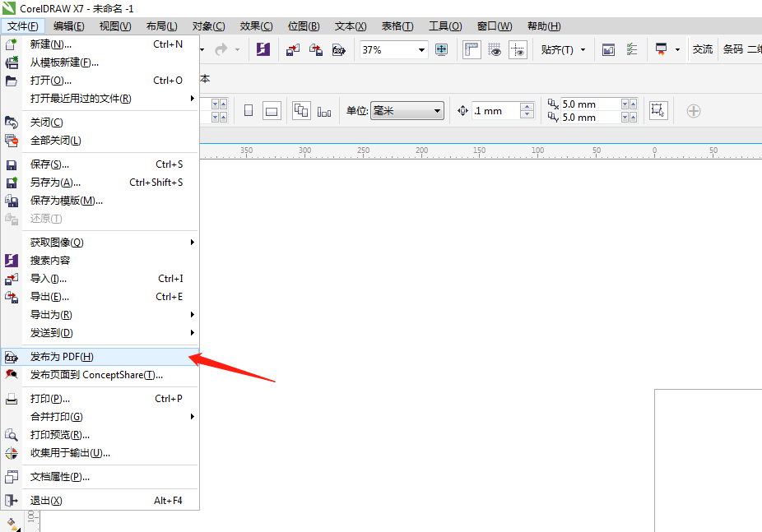Open the 效果(C) menu
This screenshot has height=532, width=762.
(256, 26)
